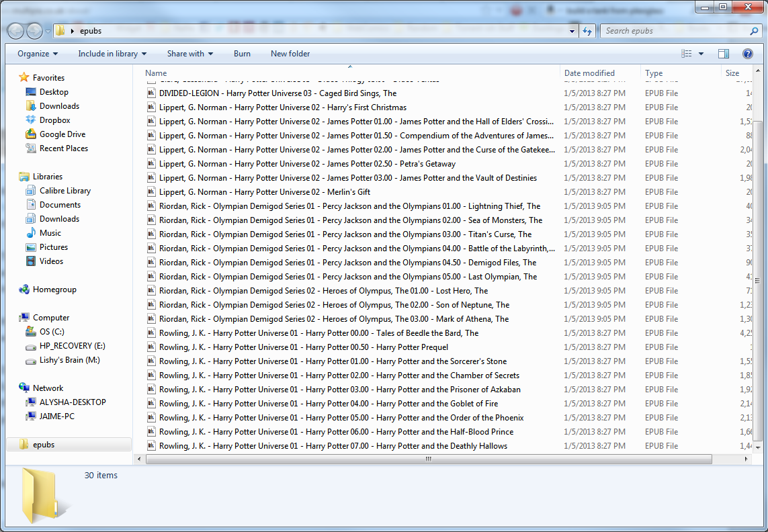768x532 pixels.
Task: Open the view options dropdown arrow
Action: point(701,53)
